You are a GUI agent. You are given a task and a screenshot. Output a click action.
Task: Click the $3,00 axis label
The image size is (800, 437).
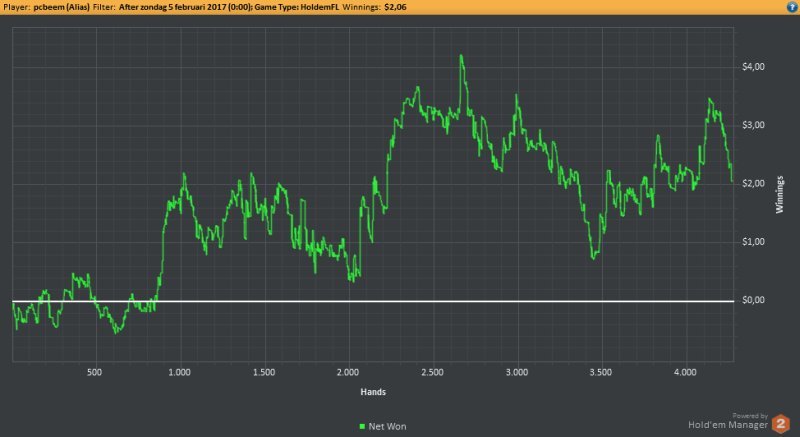(753, 125)
